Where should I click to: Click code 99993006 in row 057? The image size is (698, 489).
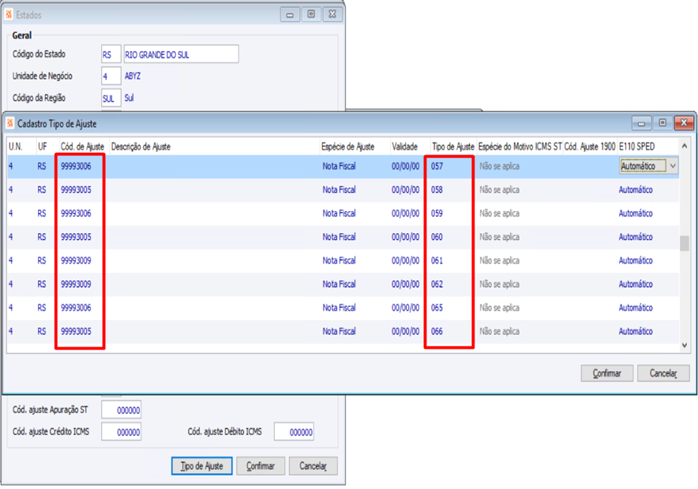coord(76,166)
